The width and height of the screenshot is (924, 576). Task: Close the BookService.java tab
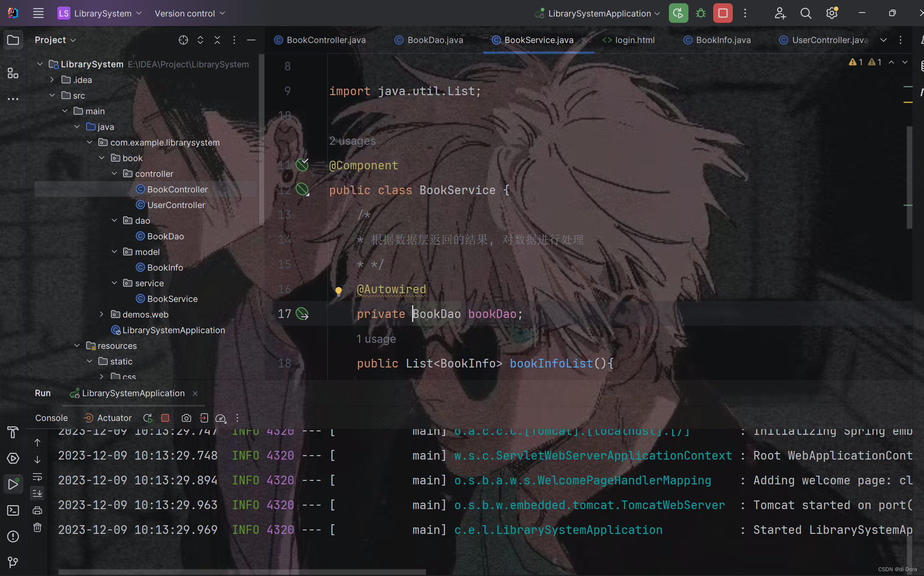pyautogui.click(x=585, y=40)
